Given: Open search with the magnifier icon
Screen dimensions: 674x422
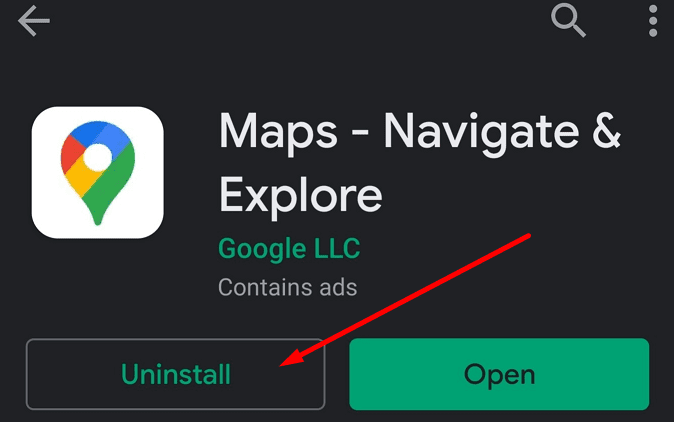Looking at the screenshot, I should 568,20.
